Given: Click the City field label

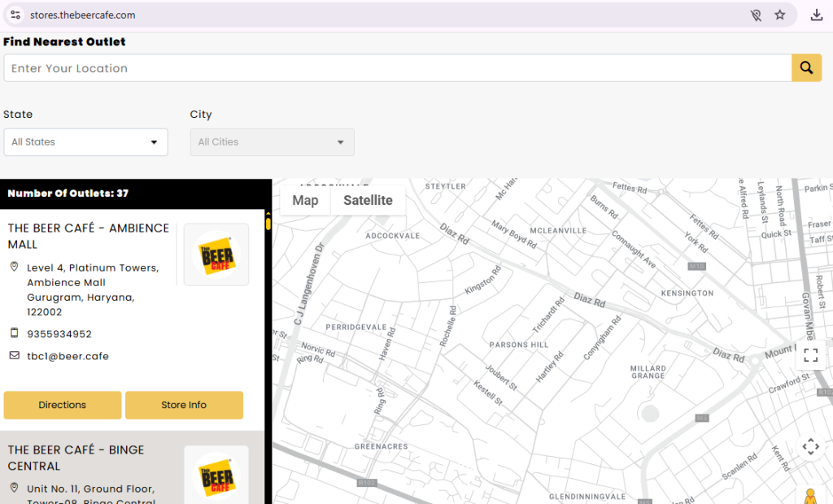Looking at the screenshot, I should tap(201, 114).
